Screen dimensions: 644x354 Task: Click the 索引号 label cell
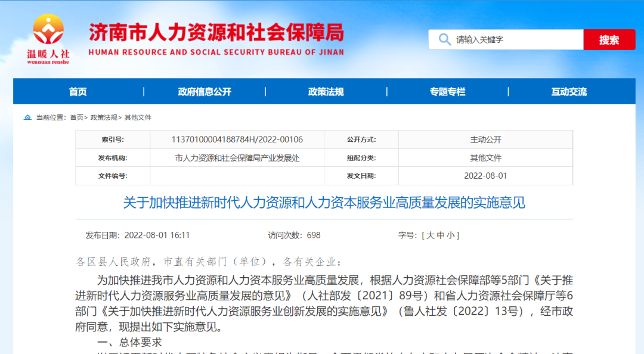coord(113,139)
